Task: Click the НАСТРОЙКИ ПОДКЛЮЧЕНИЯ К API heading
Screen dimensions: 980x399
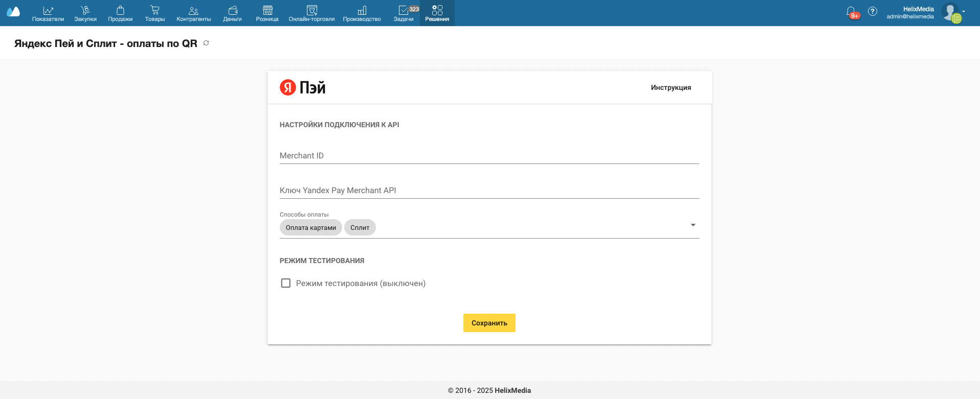Action: click(340, 125)
